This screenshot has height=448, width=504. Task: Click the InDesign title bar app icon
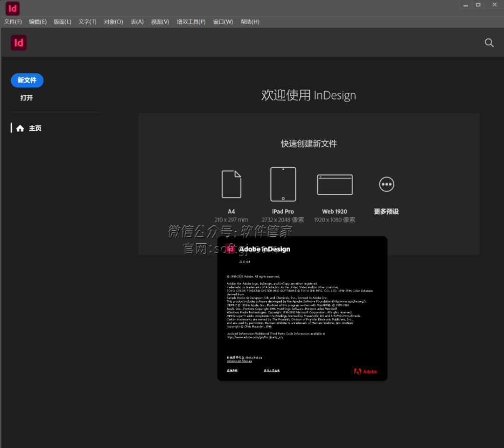tap(13, 8)
